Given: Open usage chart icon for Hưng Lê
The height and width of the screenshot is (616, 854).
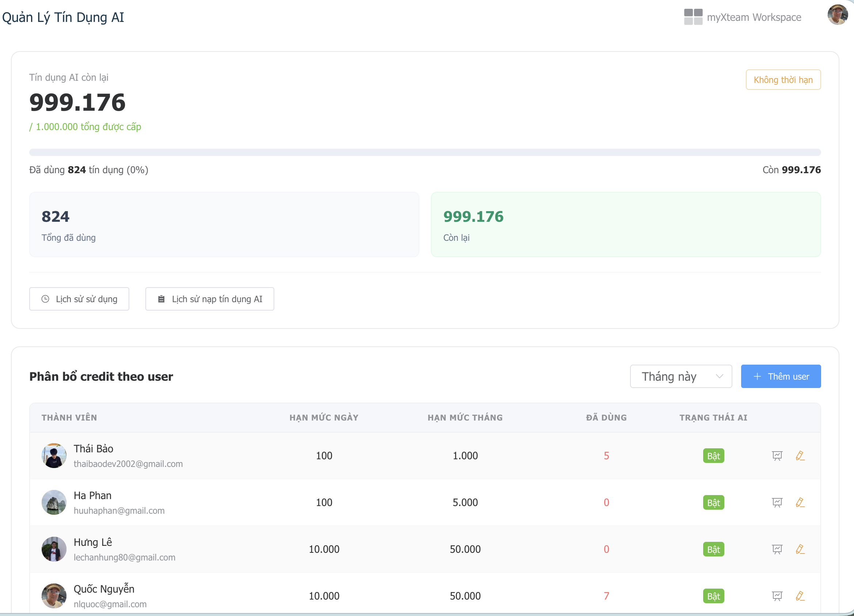Looking at the screenshot, I should (777, 549).
